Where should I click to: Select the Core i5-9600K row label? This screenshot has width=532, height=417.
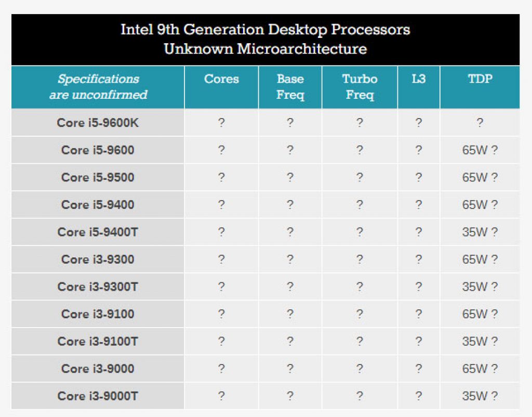pos(97,123)
